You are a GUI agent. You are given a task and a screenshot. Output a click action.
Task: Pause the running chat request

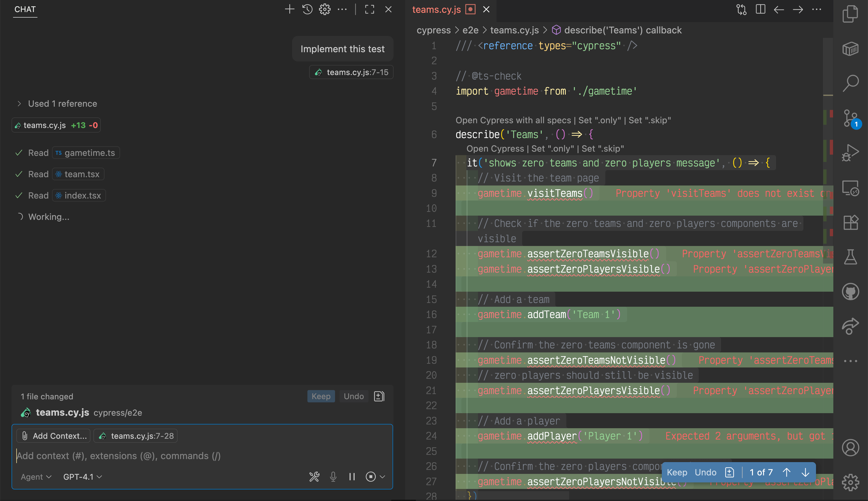pyautogui.click(x=352, y=477)
